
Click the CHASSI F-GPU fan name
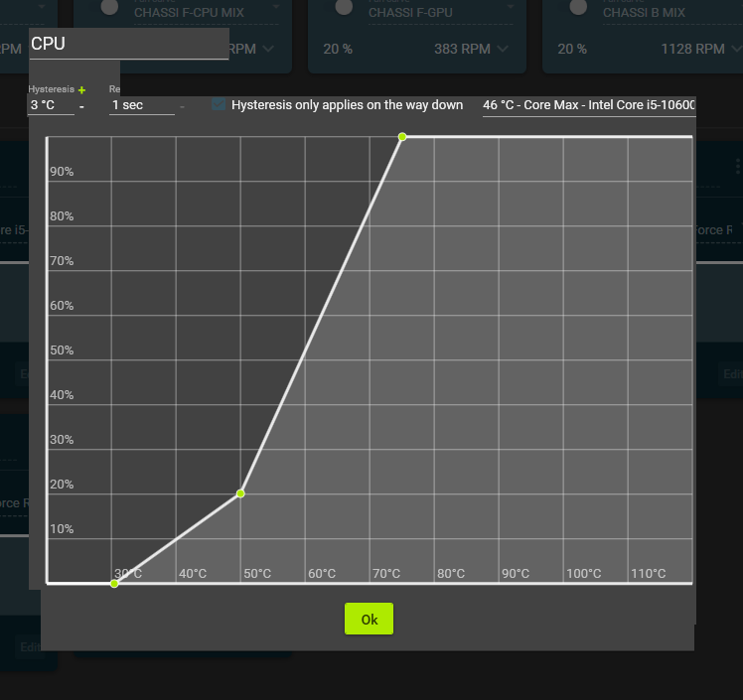(410, 13)
